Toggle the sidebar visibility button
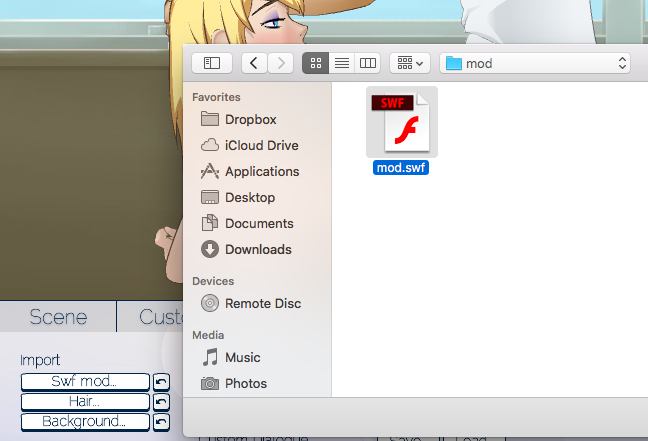Viewport: 648px width, 441px height. coord(212,63)
